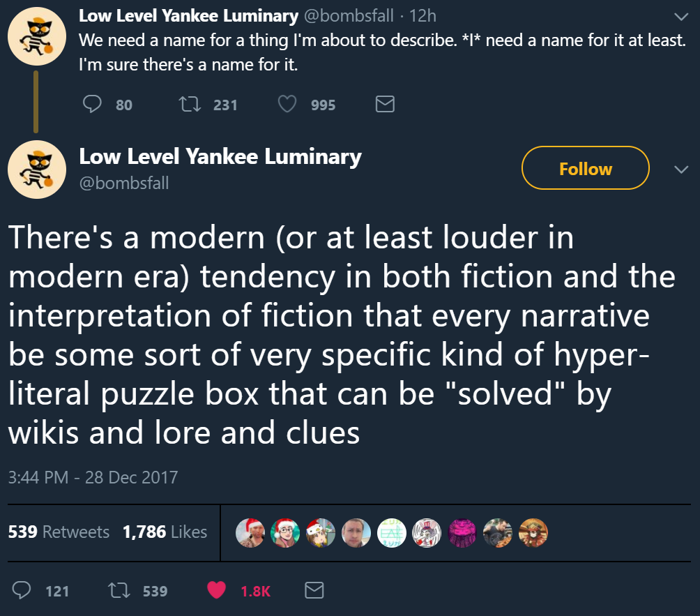Like the top tweet with 995 likes

287,105
